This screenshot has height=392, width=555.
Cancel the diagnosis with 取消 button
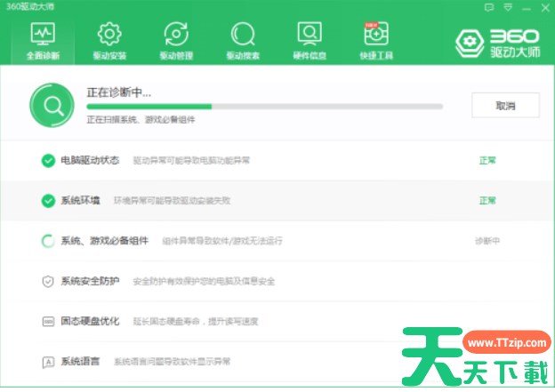[505, 105]
